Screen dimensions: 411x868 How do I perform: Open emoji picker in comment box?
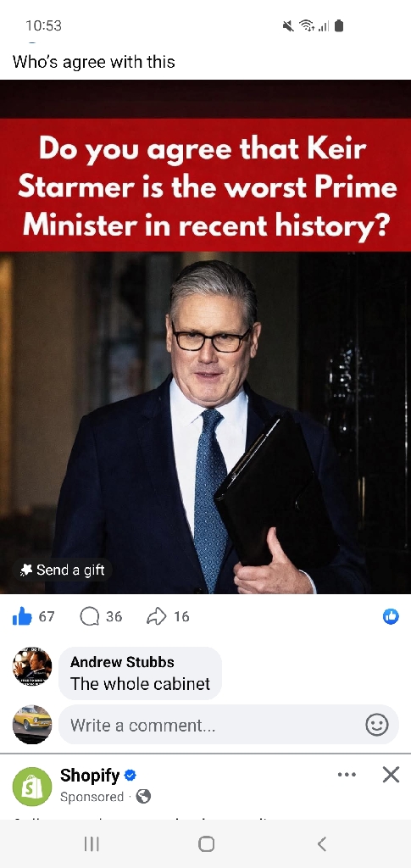point(377,725)
